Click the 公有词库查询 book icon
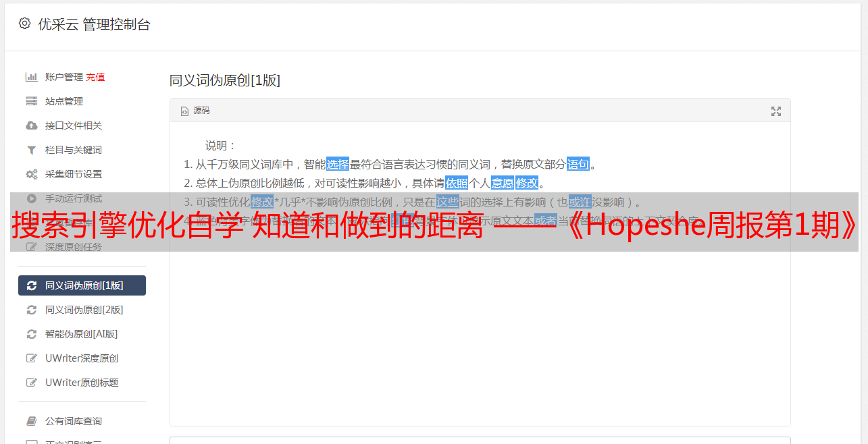Screen dimensions: 868x444 click(31, 421)
